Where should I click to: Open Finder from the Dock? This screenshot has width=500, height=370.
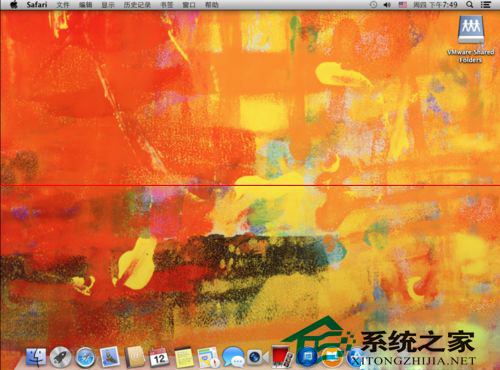click(36, 358)
